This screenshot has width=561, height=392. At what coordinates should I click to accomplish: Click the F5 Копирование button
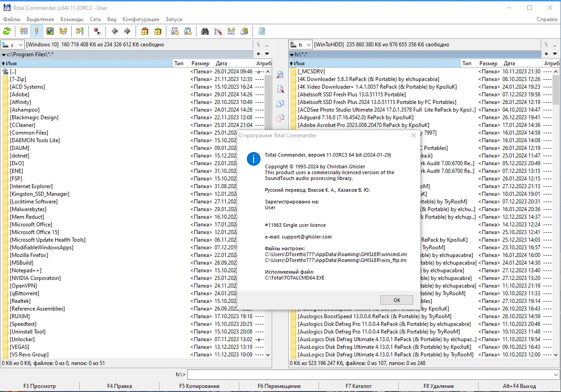199,386
